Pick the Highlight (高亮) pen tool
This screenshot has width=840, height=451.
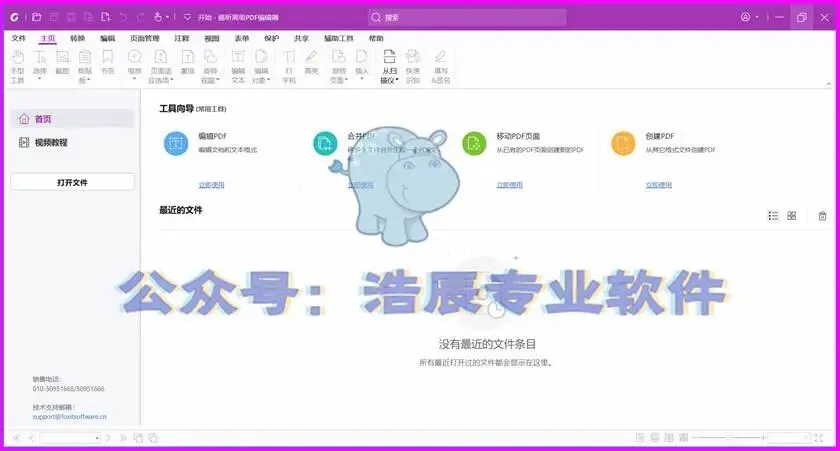pos(311,62)
